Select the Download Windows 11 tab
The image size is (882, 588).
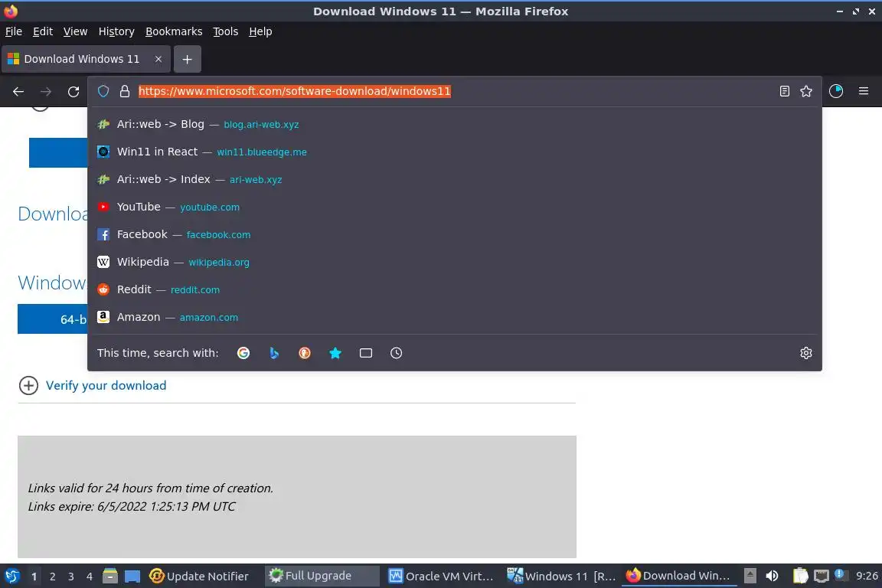[x=82, y=59]
